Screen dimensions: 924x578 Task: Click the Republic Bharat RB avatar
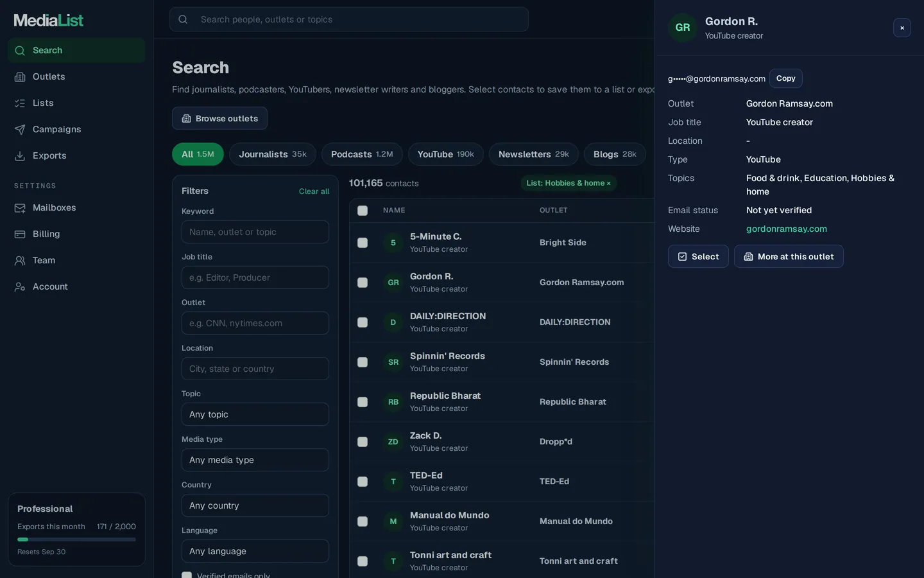pos(393,402)
